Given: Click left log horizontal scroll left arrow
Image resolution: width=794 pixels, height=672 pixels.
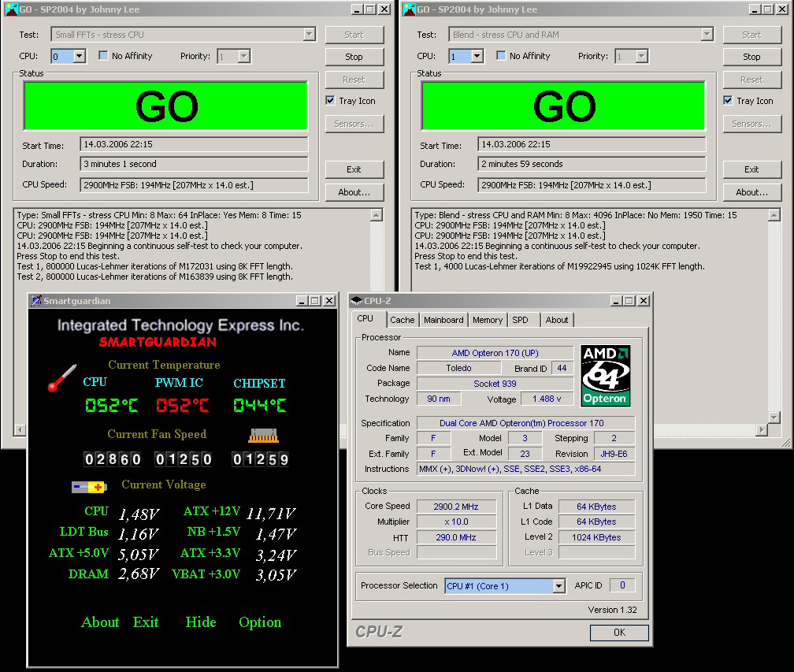Looking at the screenshot, I should coord(20,430).
